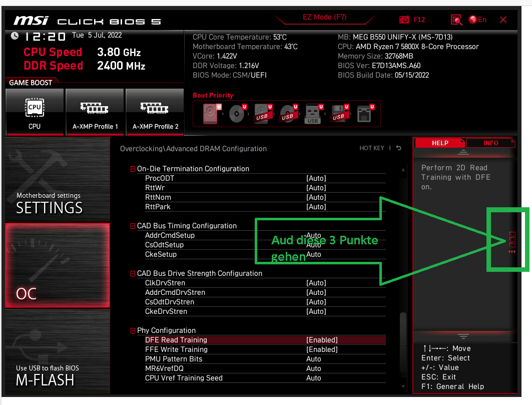
Task: Open the M-FLASH menu
Action: click(58, 352)
